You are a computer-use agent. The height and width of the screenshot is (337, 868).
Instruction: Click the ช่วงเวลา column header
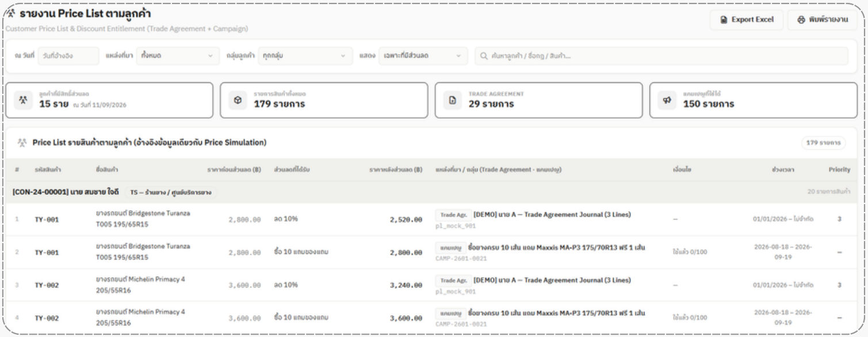(783, 170)
